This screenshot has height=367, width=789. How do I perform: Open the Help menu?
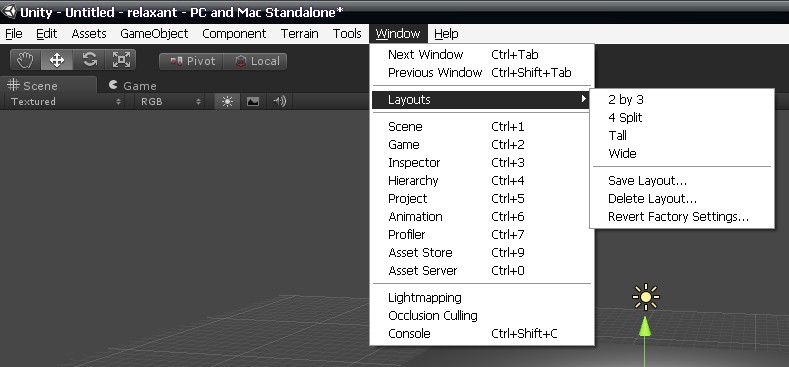[x=446, y=34]
